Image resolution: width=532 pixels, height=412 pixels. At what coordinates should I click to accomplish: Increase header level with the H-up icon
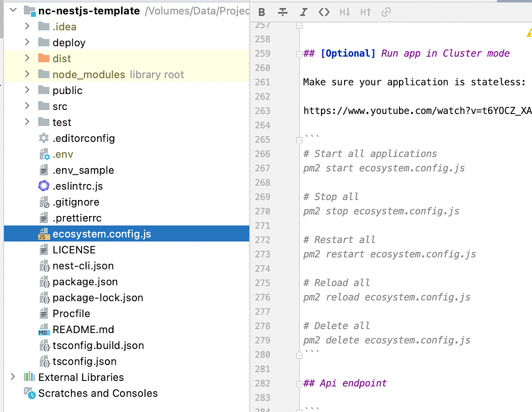coord(365,12)
